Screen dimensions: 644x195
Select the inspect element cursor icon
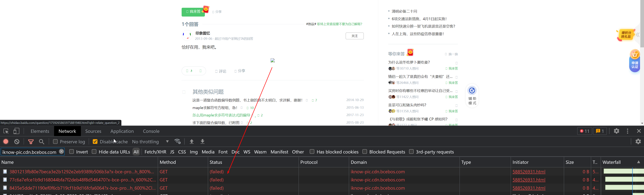(6, 131)
